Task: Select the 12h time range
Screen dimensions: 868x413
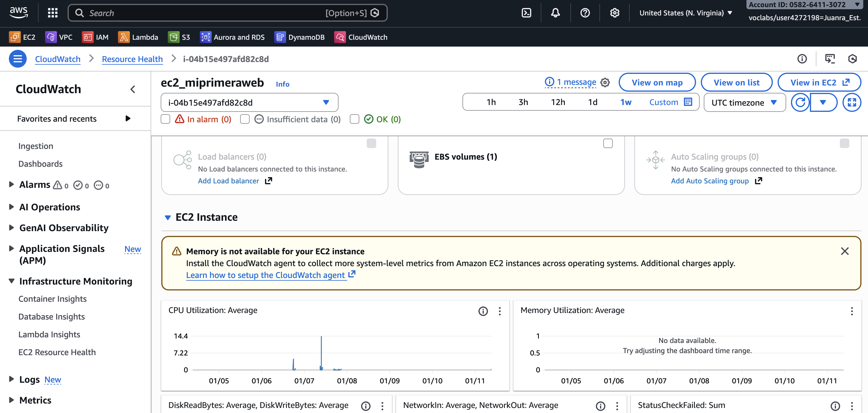Action: [x=558, y=102]
